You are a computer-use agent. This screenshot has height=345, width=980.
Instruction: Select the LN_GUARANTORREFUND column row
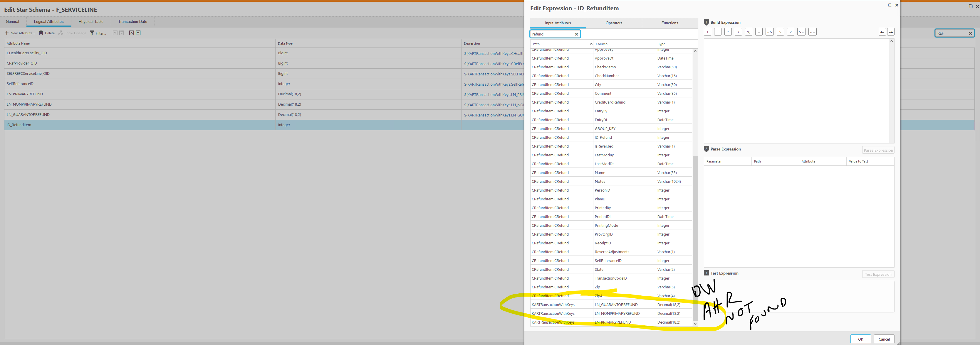(x=616, y=305)
